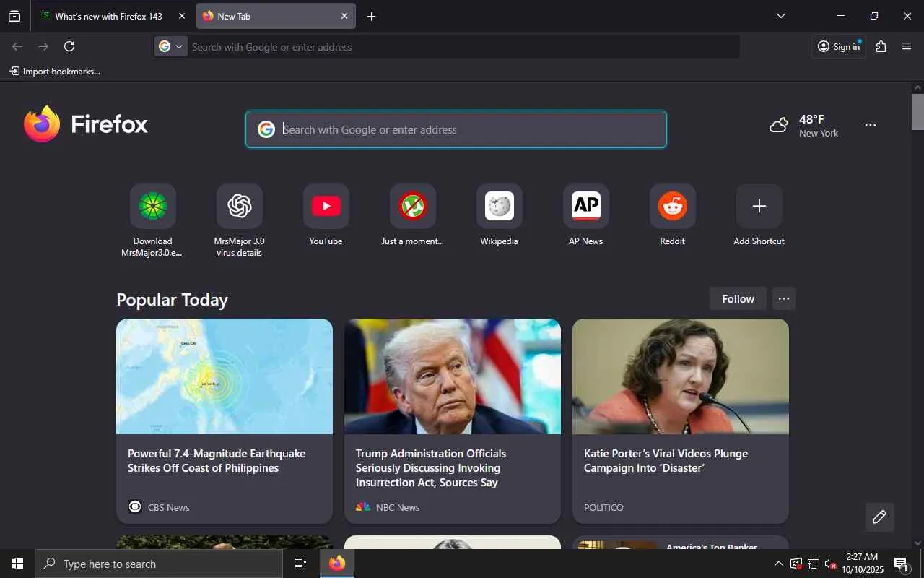Image resolution: width=924 pixels, height=578 pixels.
Task: Reload the current page
Action: (x=69, y=46)
